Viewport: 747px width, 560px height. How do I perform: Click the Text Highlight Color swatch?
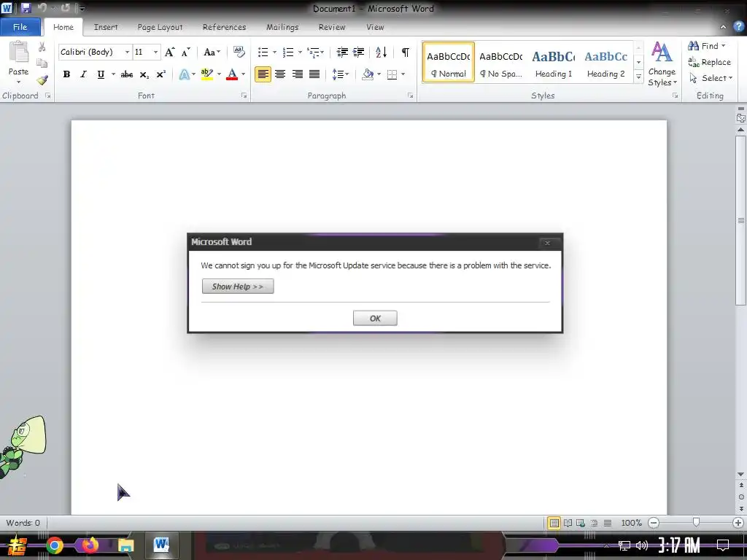coord(206,74)
